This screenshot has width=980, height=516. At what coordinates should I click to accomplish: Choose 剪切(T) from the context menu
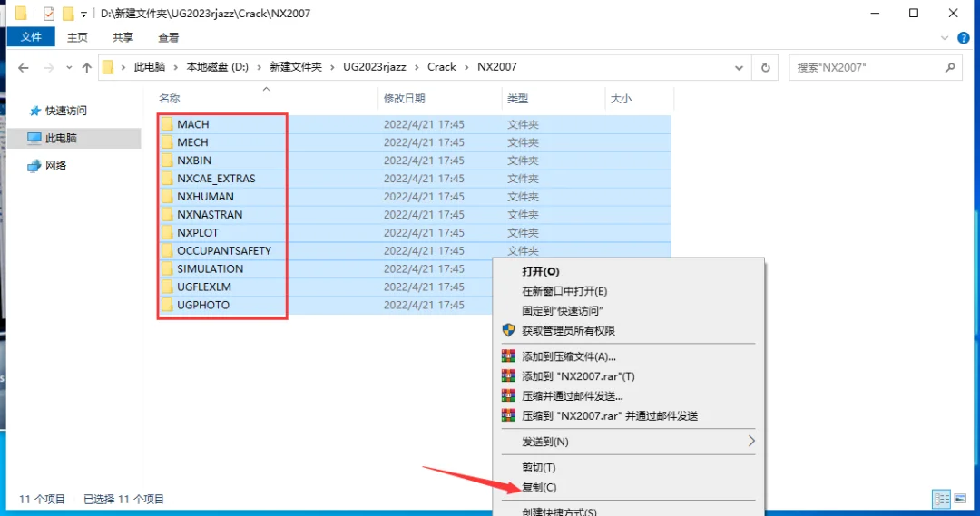click(539, 467)
